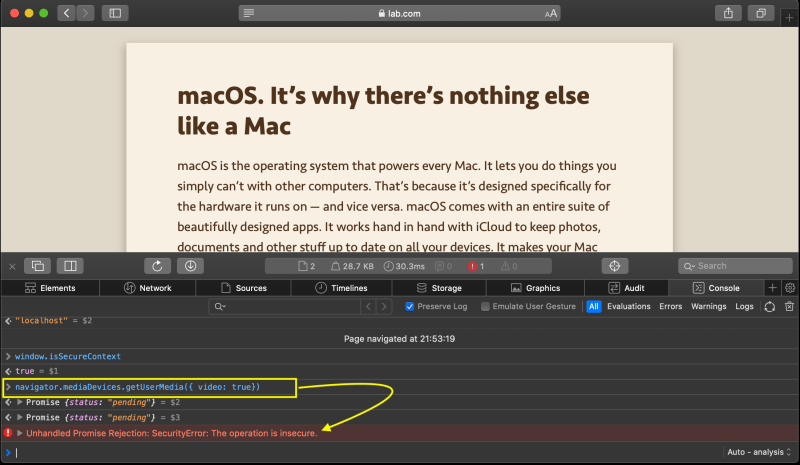Filter console by Errors
800x465 pixels.
pyautogui.click(x=670, y=306)
